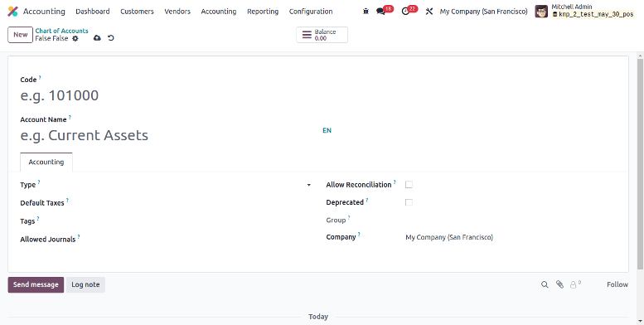Click the New button
644x325 pixels.
click(20, 35)
